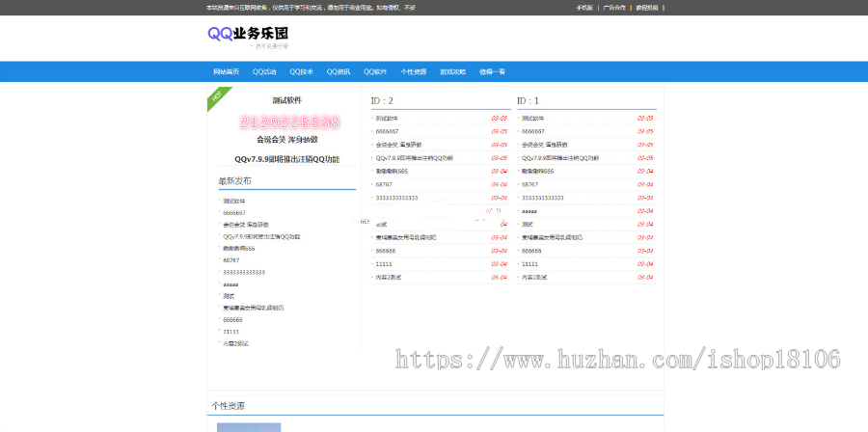
Task: Go to 游戏攻略 in the navbar
Action: coord(453,72)
